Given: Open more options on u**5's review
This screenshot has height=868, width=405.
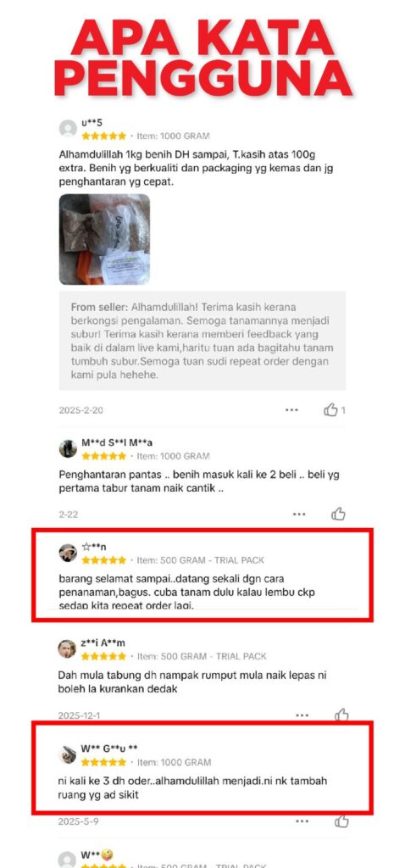Looking at the screenshot, I should pos(291,410).
